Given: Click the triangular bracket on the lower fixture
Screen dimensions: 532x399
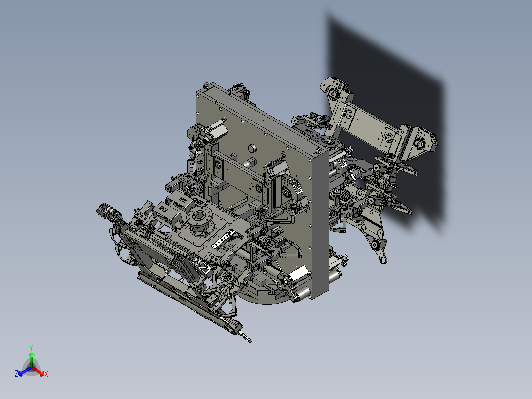Looking at the screenshot, I should point(204,267).
